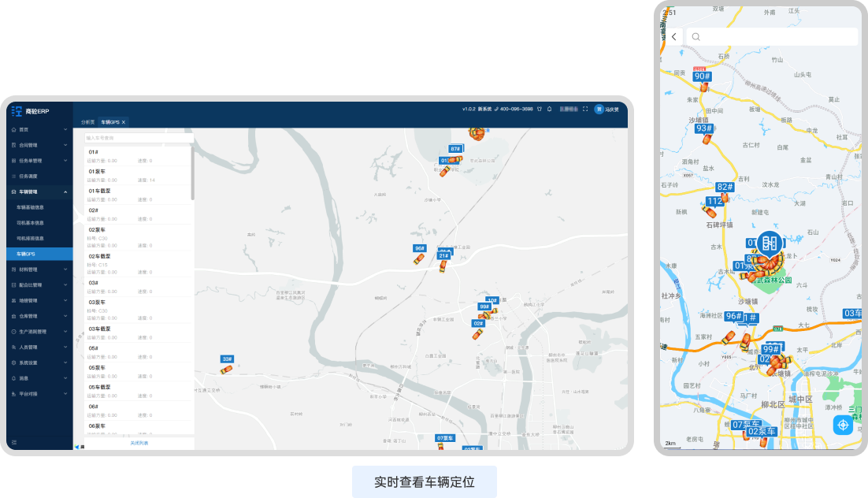Click the 400-096-3698 phone number

[516, 109]
